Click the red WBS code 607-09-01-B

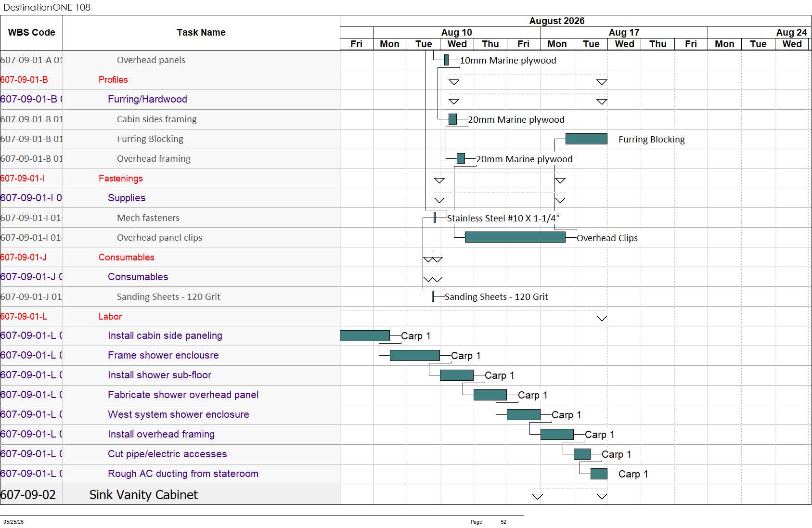click(x=24, y=80)
